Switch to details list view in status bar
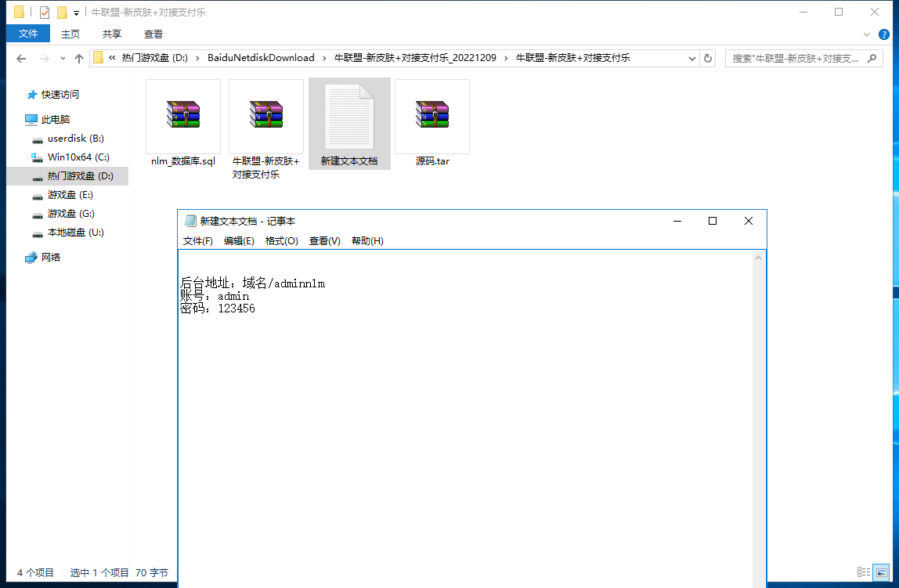This screenshot has width=899, height=588. (864, 572)
